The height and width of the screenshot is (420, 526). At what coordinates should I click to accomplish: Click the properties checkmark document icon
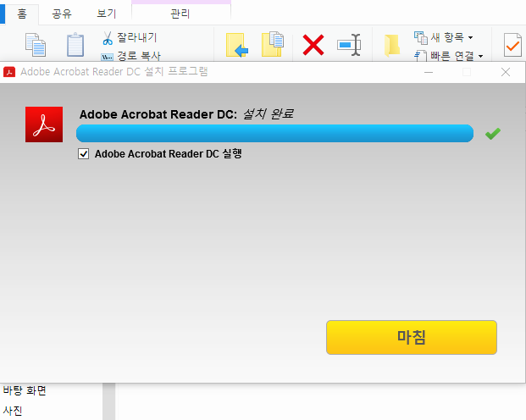pyautogui.click(x=512, y=45)
